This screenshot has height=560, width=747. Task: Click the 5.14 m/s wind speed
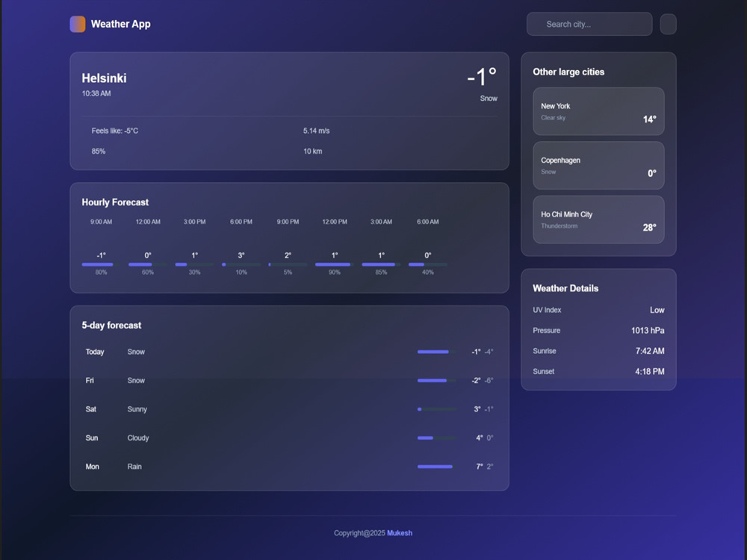pyautogui.click(x=316, y=131)
